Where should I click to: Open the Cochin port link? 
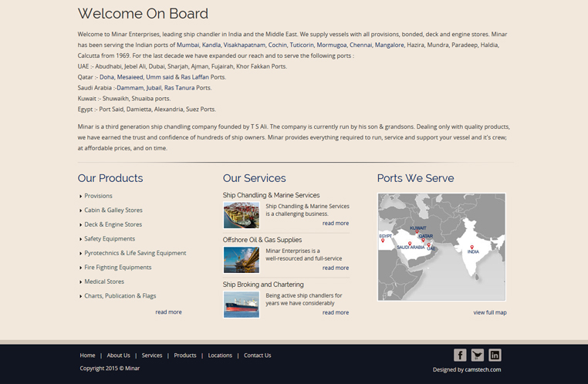[278, 45]
